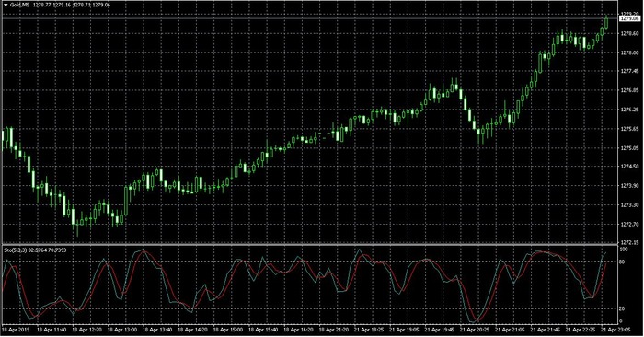
Task: Click the current price tag 1279.06
Action: (x=629, y=19)
